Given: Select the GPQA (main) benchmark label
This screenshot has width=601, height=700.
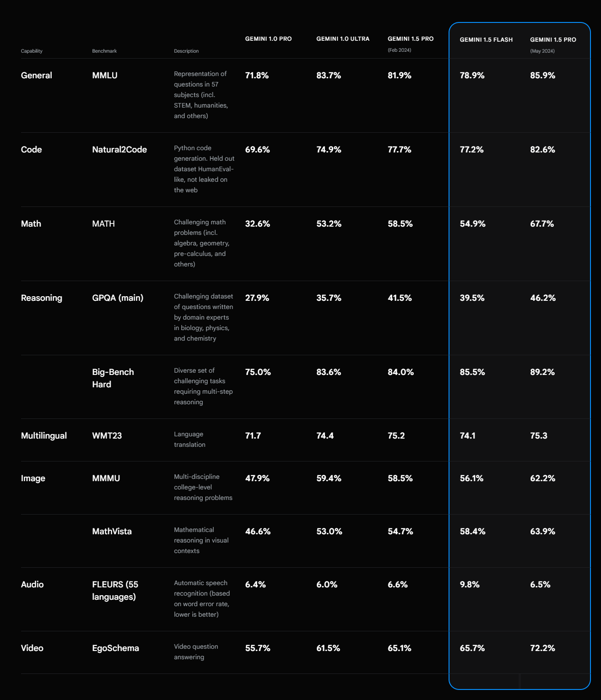Looking at the screenshot, I should tap(118, 298).
